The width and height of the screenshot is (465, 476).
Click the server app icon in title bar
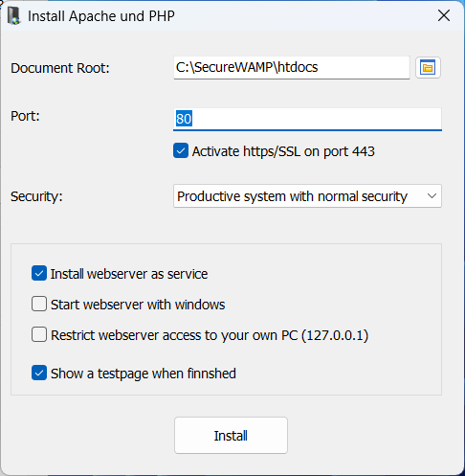click(x=13, y=16)
